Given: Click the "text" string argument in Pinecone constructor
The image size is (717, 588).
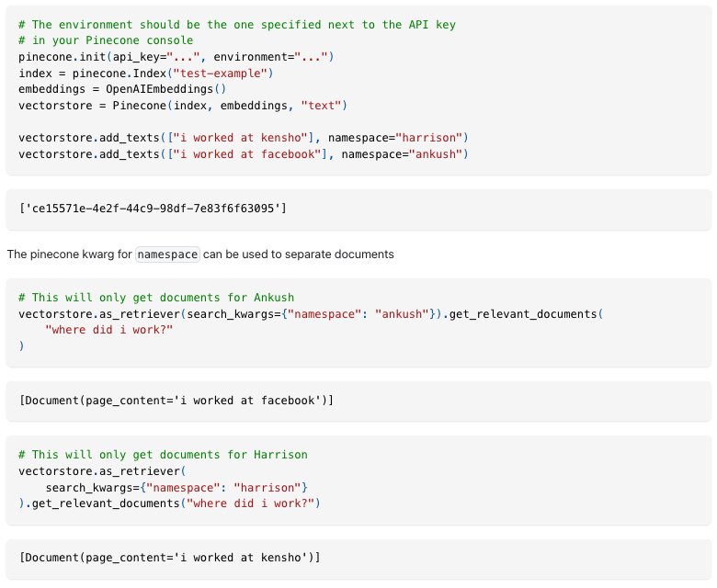Looking at the screenshot, I should (x=321, y=106).
